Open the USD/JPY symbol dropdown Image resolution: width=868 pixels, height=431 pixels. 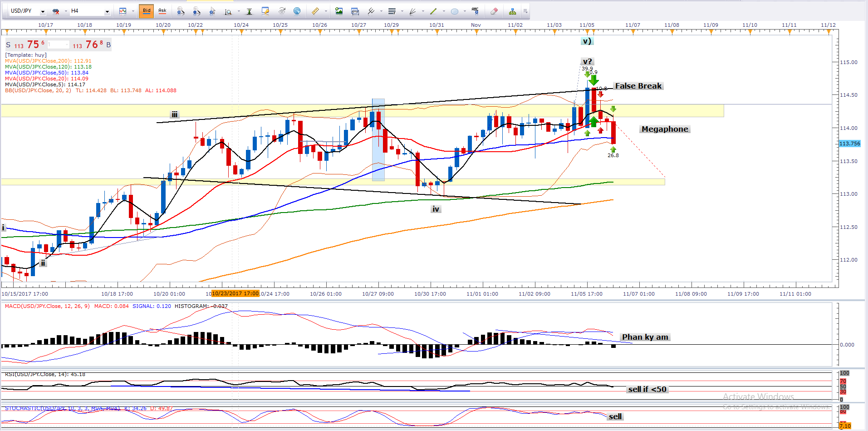(x=43, y=11)
